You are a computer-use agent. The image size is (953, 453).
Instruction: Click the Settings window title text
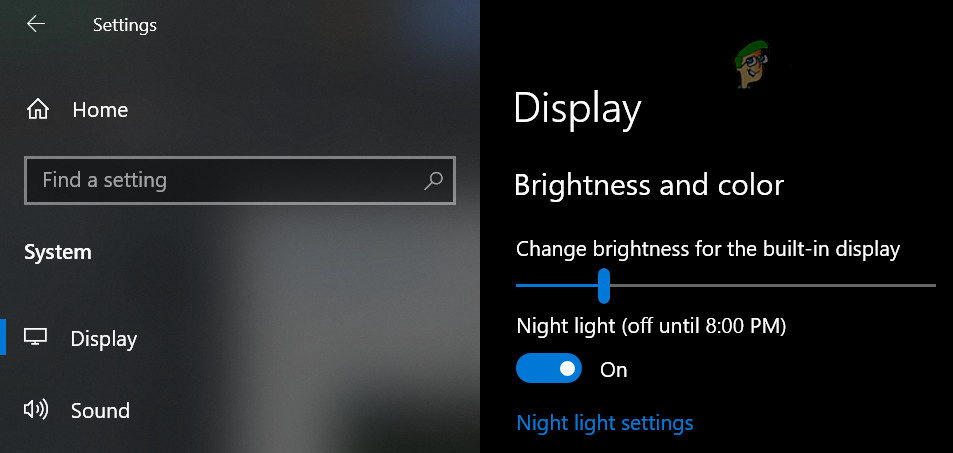pos(124,24)
